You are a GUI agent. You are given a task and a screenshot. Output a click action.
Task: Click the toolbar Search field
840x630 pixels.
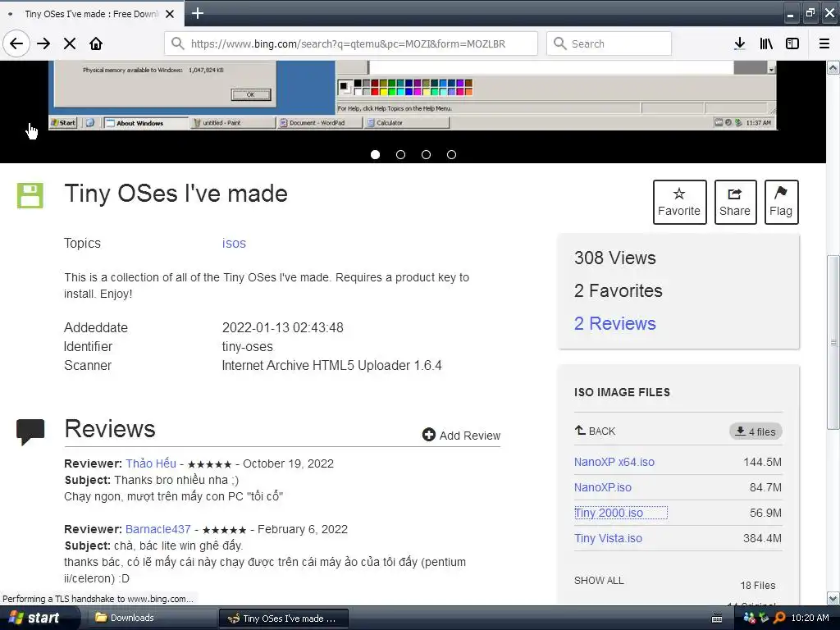click(609, 43)
